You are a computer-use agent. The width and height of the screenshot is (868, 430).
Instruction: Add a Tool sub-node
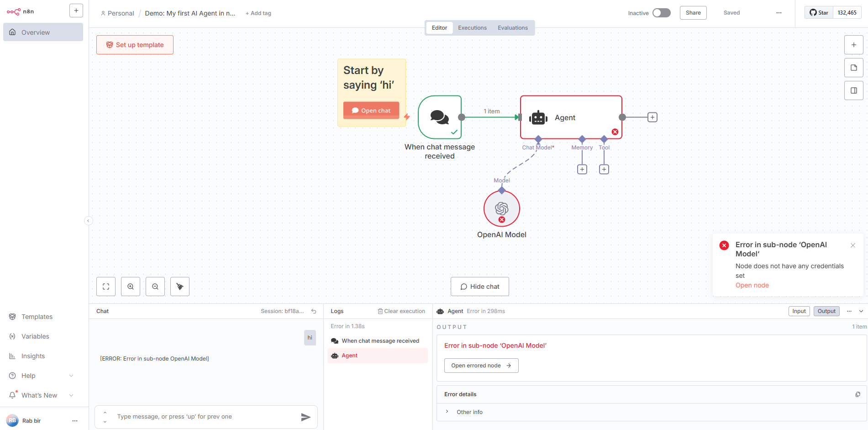tap(604, 170)
